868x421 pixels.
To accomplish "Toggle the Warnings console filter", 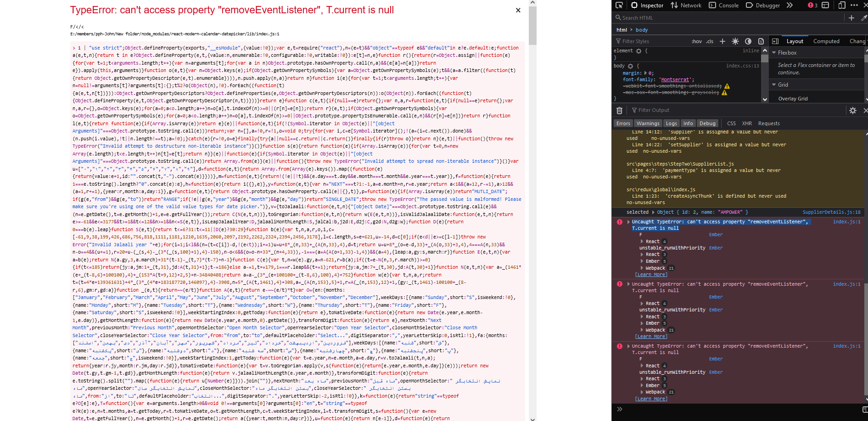I will [648, 123].
